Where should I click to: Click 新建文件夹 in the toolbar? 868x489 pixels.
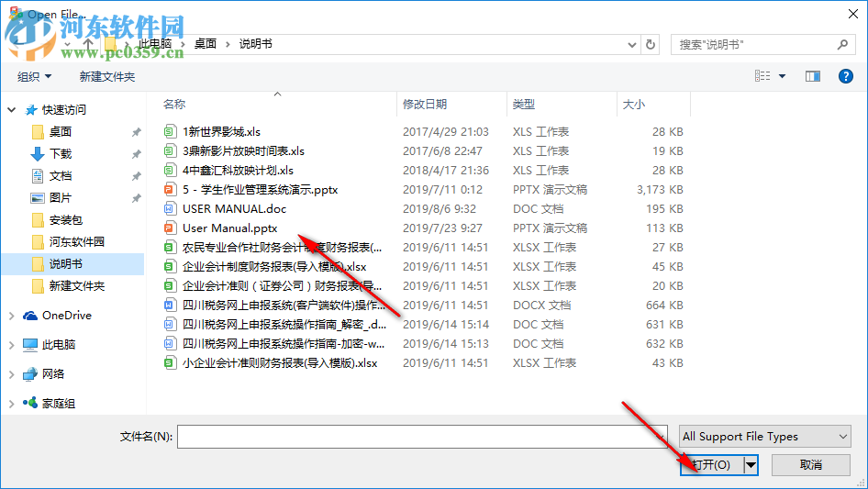click(106, 76)
